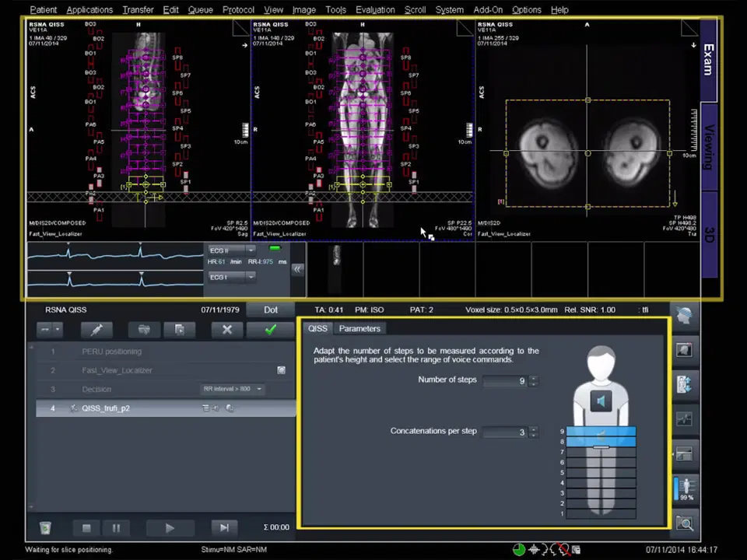The height and width of the screenshot is (560, 747).
Task: Open the Protocol menu
Action: coord(238,9)
